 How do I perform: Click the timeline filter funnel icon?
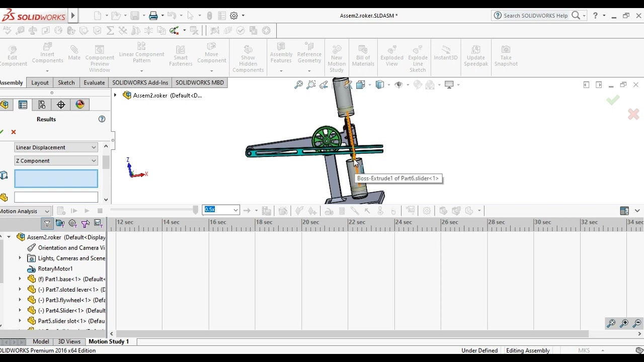(x=47, y=223)
